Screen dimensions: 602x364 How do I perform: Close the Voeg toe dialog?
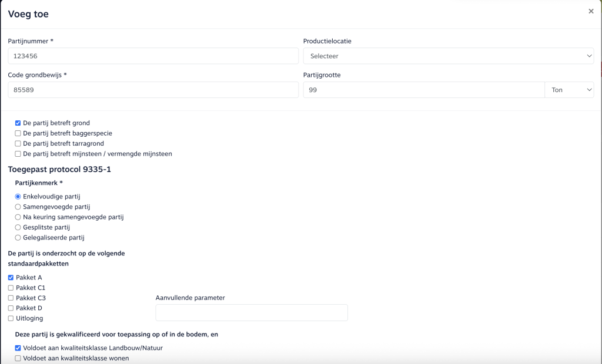591,11
